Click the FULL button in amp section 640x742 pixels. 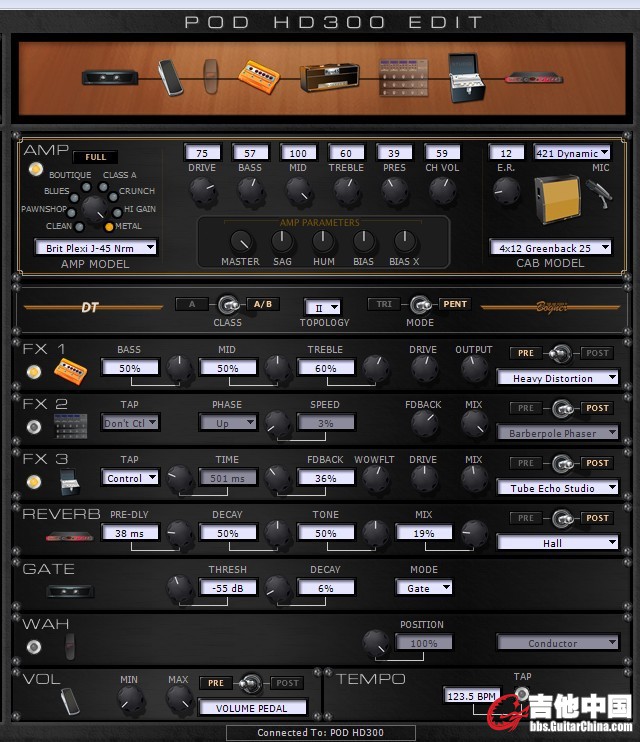(95, 157)
